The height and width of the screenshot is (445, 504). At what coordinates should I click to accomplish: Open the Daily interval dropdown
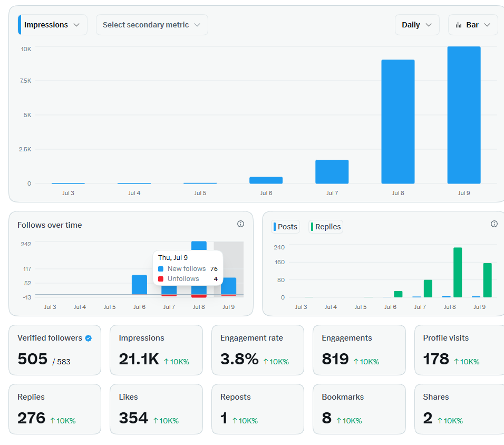417,25
